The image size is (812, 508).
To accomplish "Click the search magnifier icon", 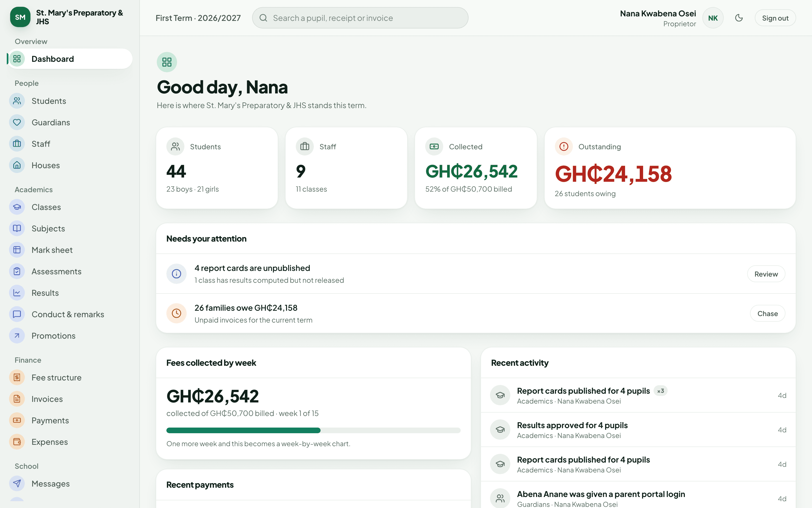I will coord(263,18).
